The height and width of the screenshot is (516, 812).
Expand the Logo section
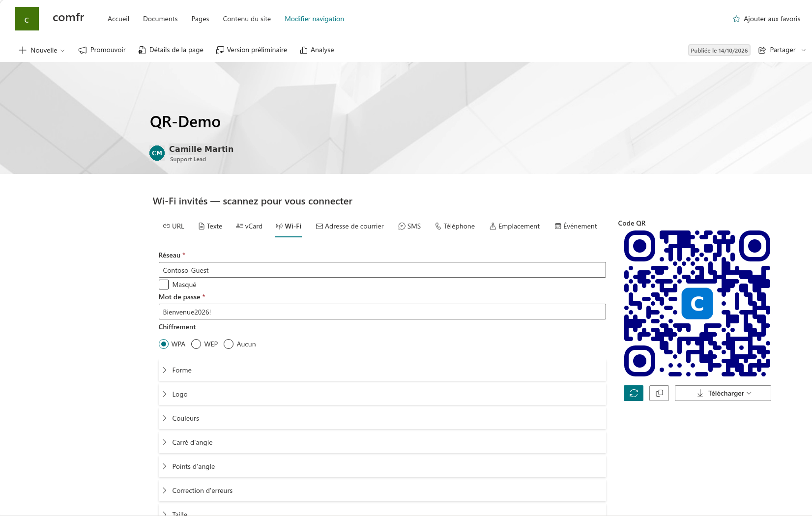tap(382, 394)
